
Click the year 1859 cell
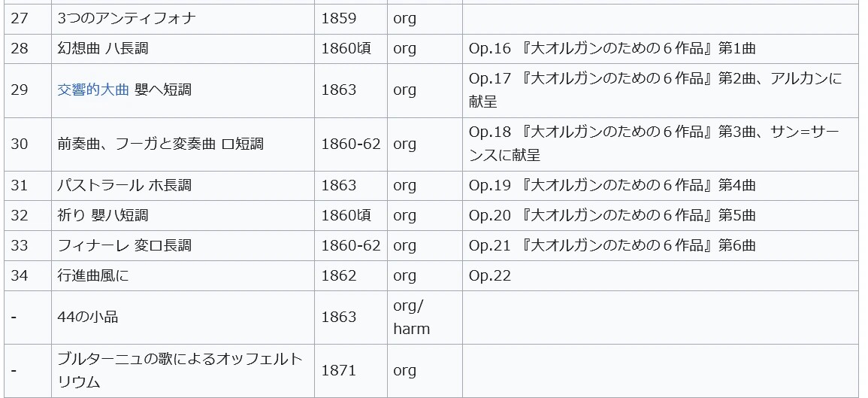tap(338, 18)
